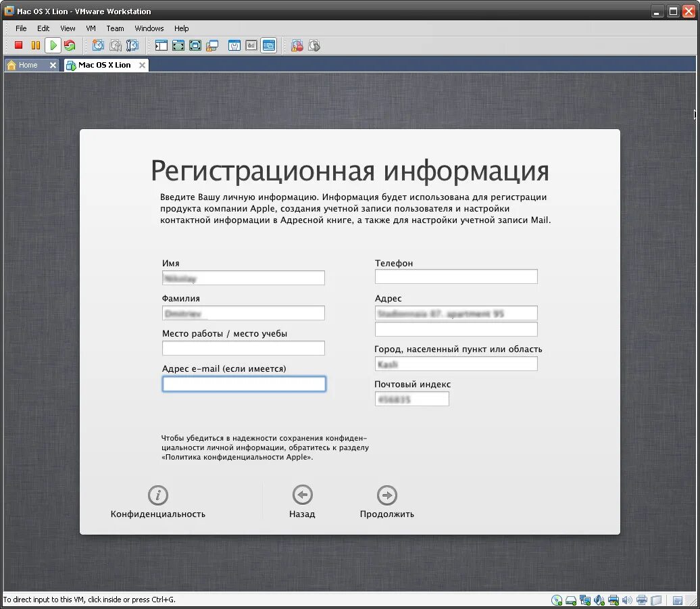Click the grayed speaker icon in status bar
Screen dimensions: 700x609
tap(627, 600)
